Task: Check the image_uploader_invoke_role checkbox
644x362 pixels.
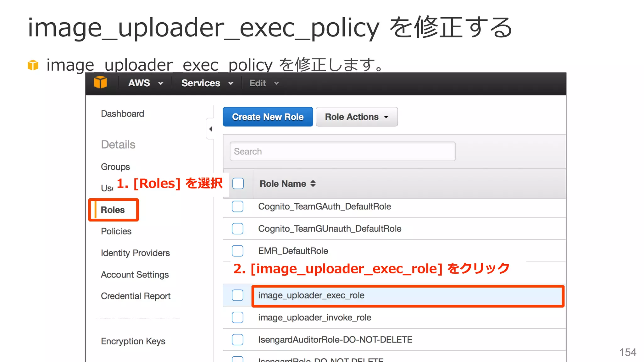Action: 237,317
